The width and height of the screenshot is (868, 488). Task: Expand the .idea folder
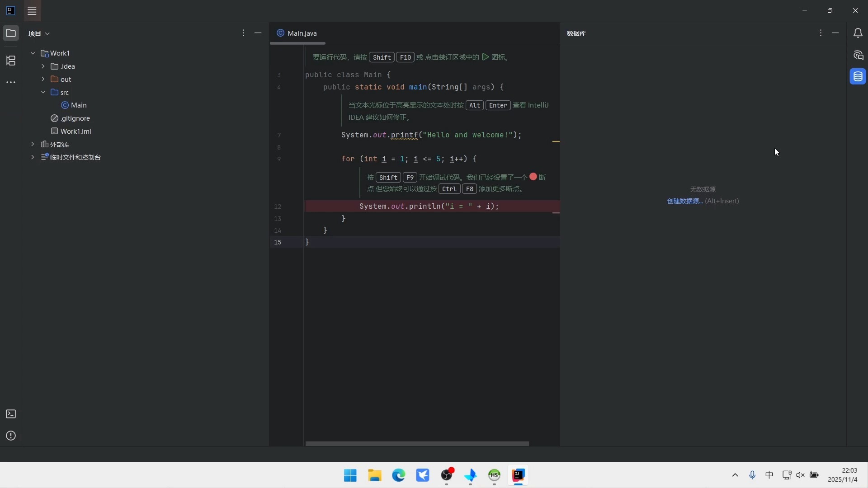[43, 66]
